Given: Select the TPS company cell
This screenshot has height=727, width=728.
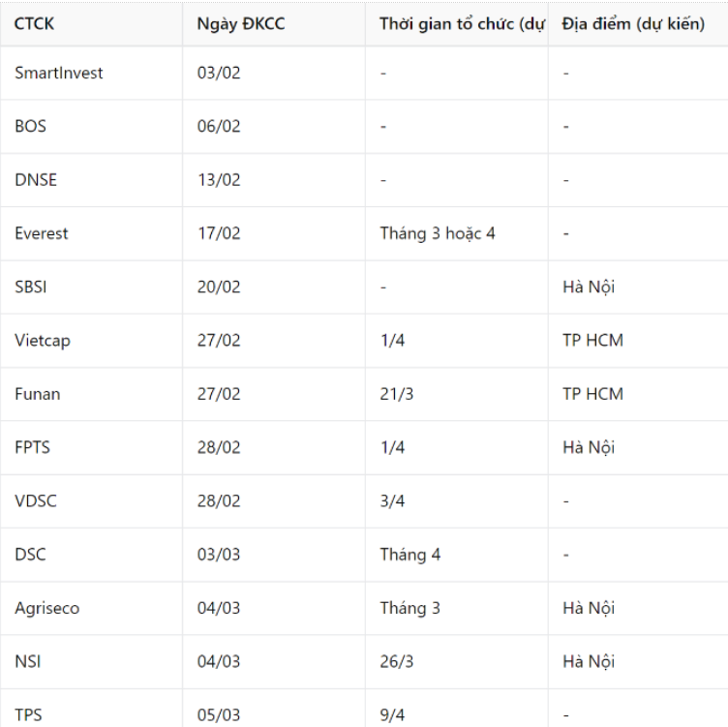Looking at the screenshot, I should 91,709.
